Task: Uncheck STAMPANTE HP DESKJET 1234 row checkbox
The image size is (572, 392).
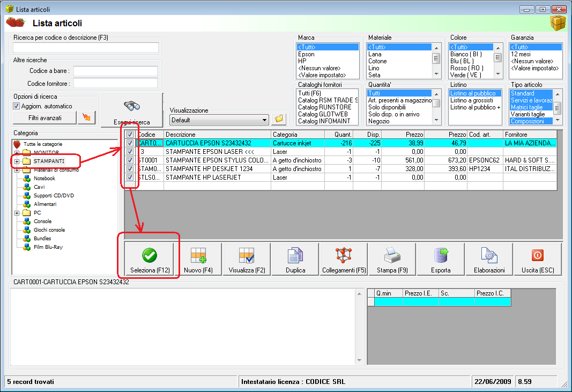Action: click(x=130, y=168)
